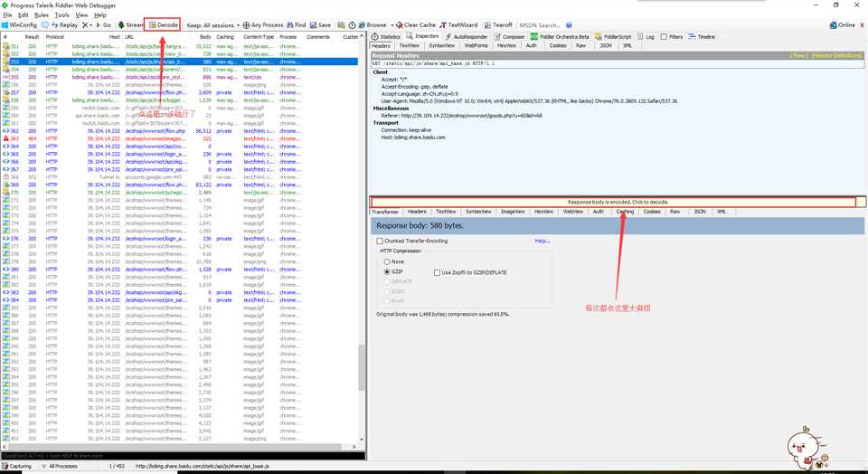868x474 pixels.
Task: Switch request view to WebForms tab
Action: pos(476,45)
